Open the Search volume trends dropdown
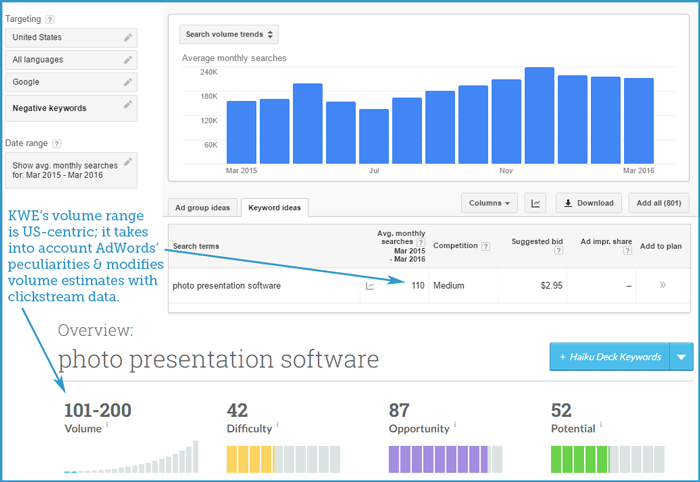Screen dimensions: 700x482 point(229,35)
